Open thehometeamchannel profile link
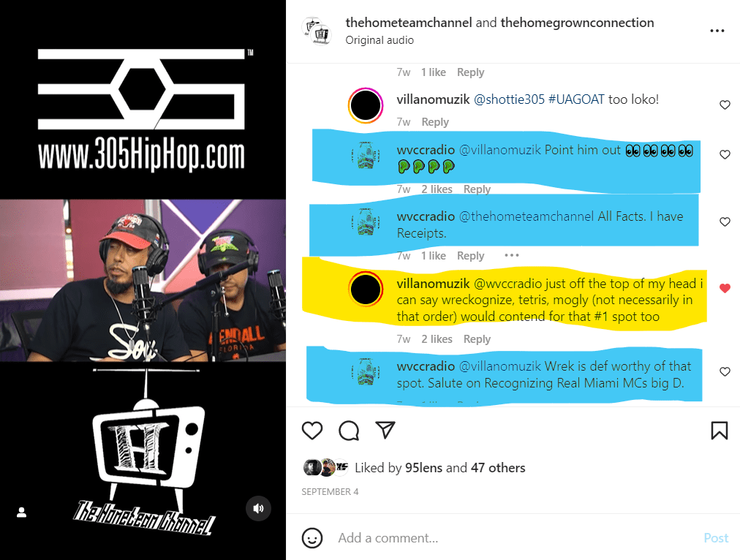This screenshot has height=560, width=740. coord(409,23)
